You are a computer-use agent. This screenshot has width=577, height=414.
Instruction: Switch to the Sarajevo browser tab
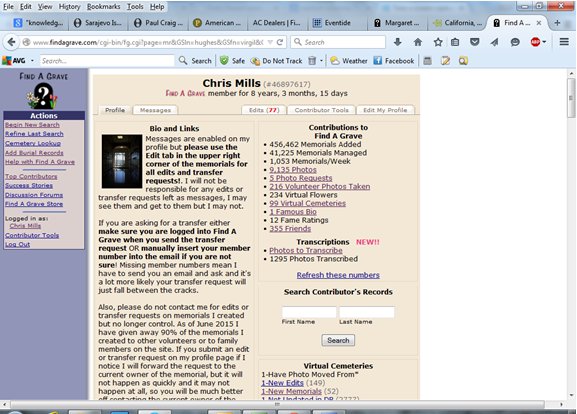[x=98, y=23]
